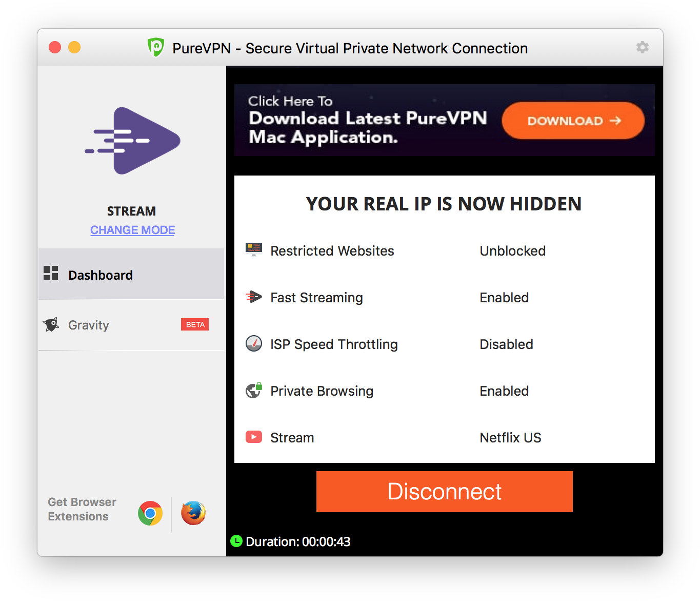
Task: Click the red BETA badge
Action: [195, 324]
